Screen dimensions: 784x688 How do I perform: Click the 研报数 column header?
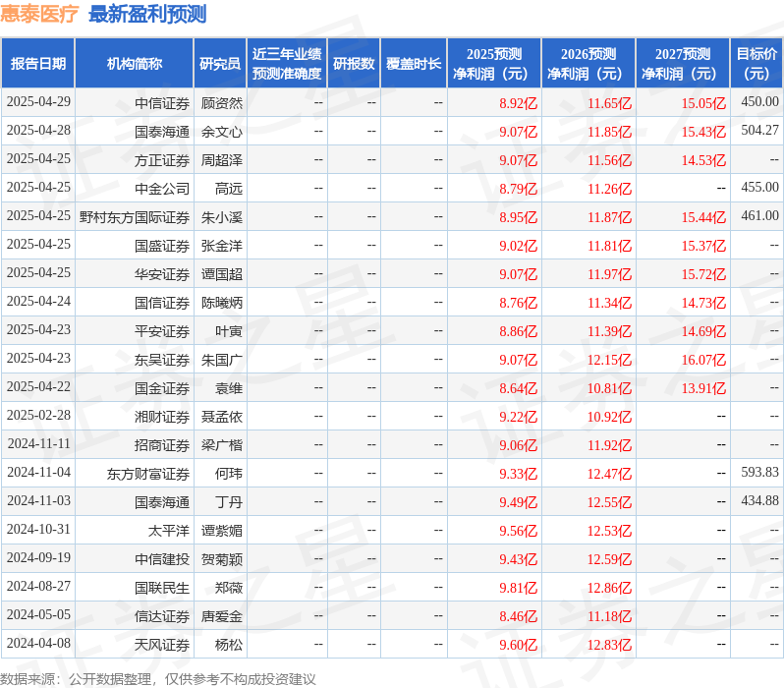pyautogui.click(x=354, y=64)
